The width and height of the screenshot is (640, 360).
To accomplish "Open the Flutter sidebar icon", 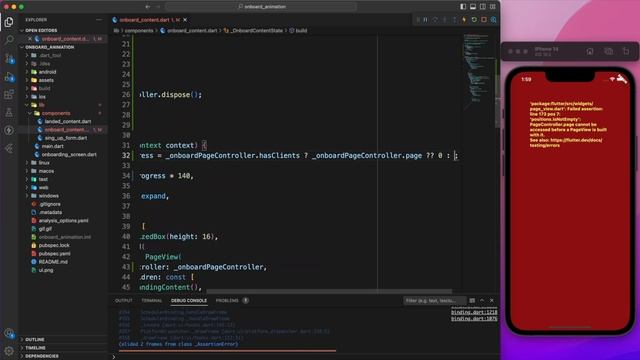I will [x=9, y=149].
